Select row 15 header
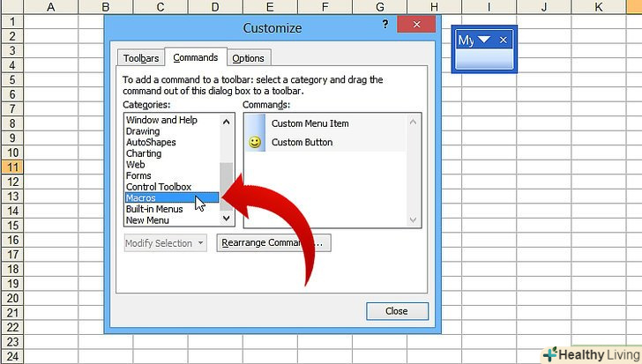This screenshot has height=364, width=642. click(11, 226)
